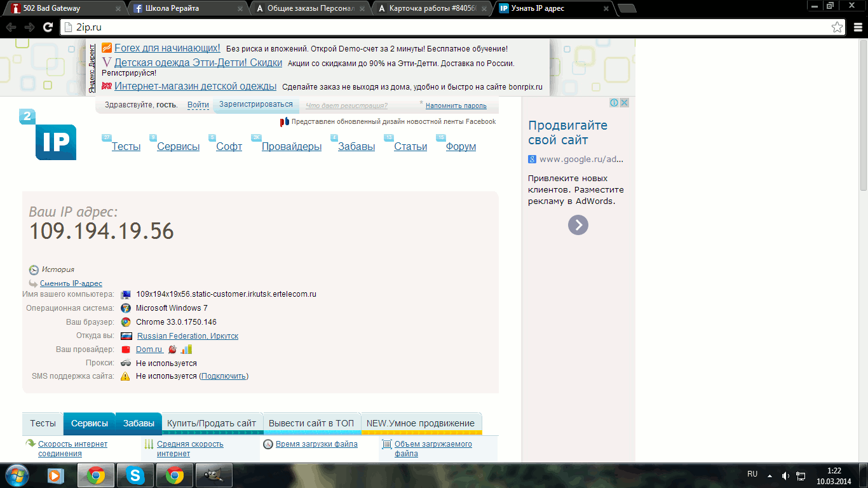Open the Форум navigation menu
868x488 pixels.
[461, 146]
